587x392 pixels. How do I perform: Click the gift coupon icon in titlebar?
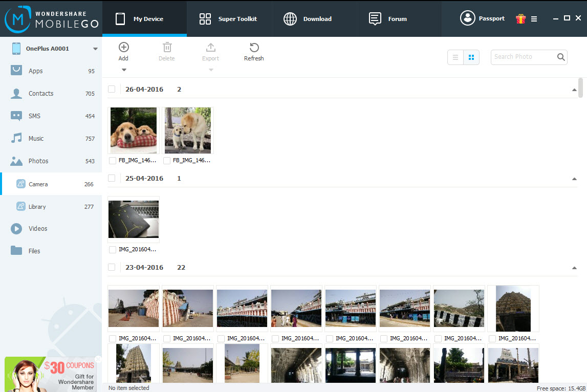coord(521,18)
